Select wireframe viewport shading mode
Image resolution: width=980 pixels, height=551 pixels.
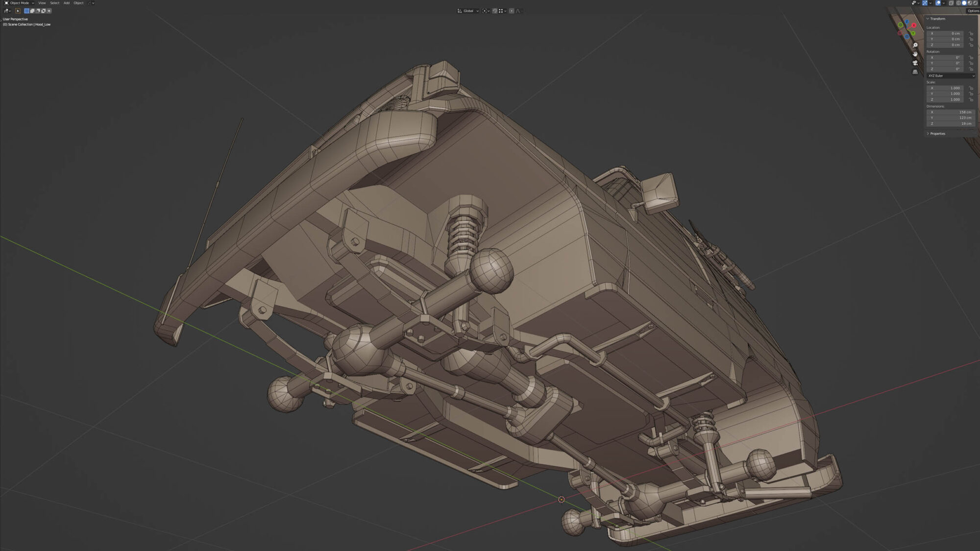tap(958, 3)
